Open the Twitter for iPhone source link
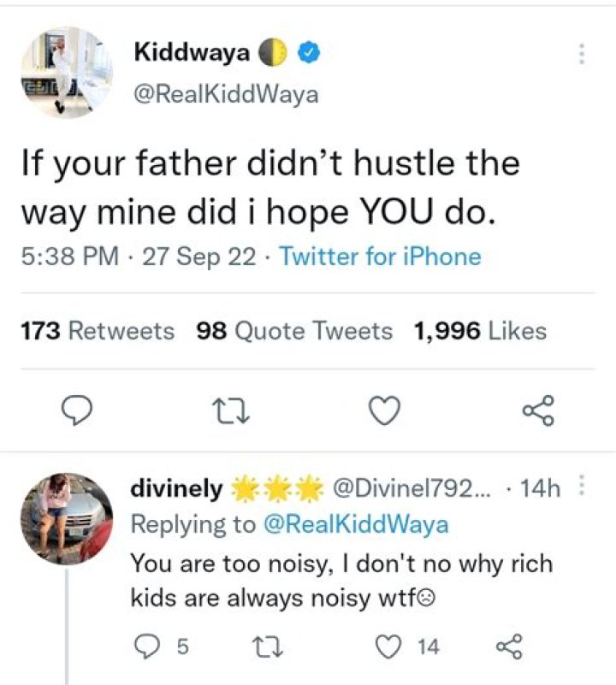The height and width of the screenshot is (685, 616). click(384, 257)
